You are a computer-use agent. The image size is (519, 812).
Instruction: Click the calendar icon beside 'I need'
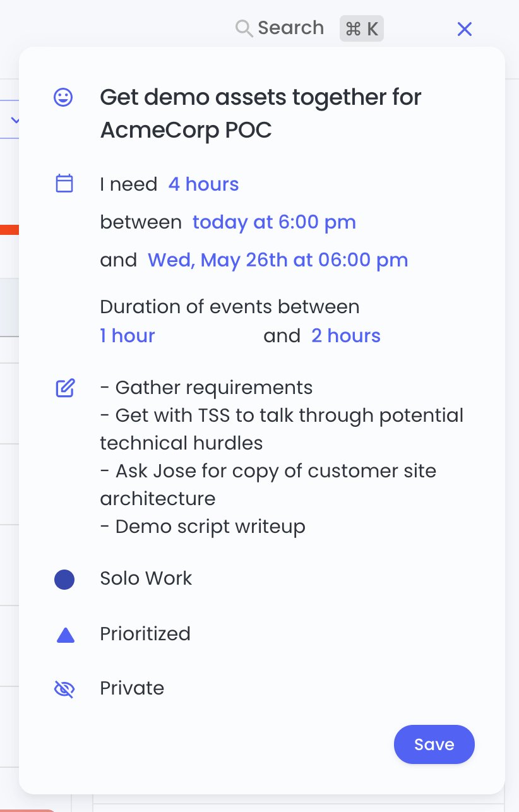coord(64,184)
